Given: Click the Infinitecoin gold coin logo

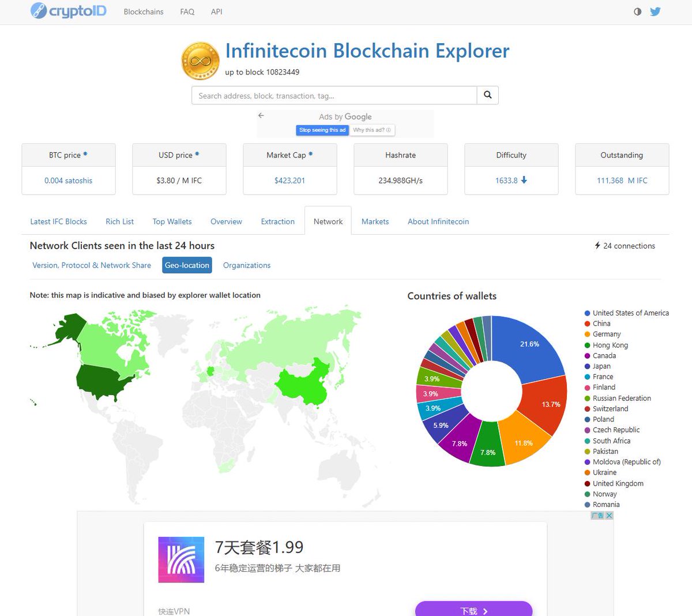Looking at the screenshot, I should pos(200,61).
